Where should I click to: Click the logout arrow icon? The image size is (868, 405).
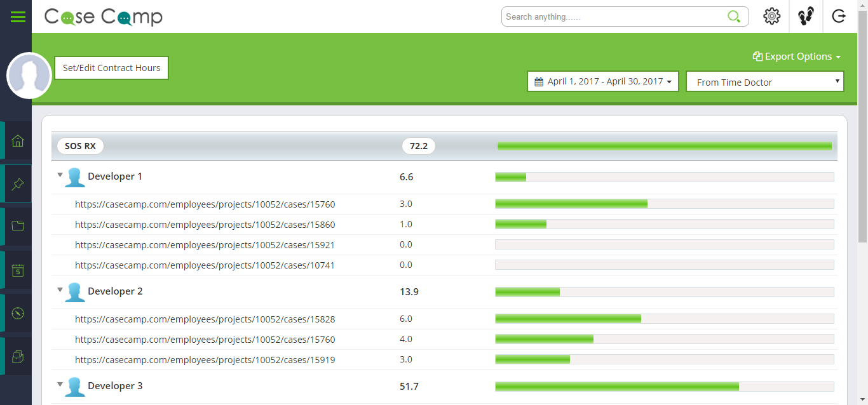click(839, 17)
